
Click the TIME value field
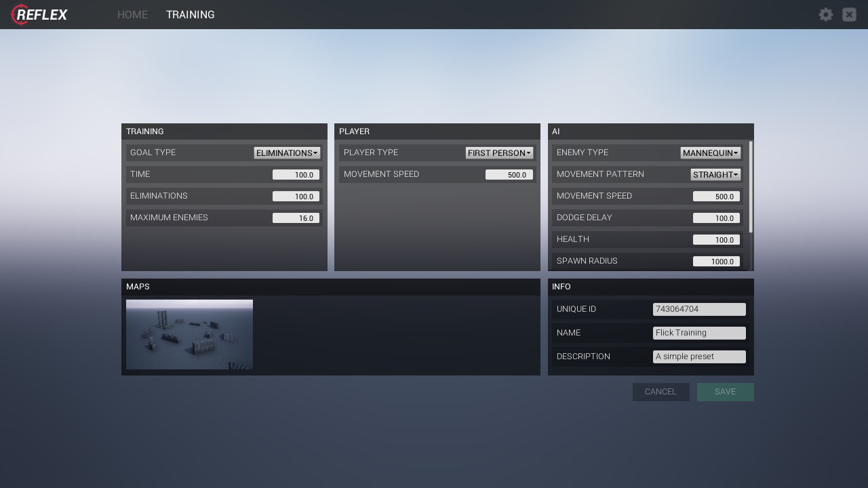[x=296, y=174]
